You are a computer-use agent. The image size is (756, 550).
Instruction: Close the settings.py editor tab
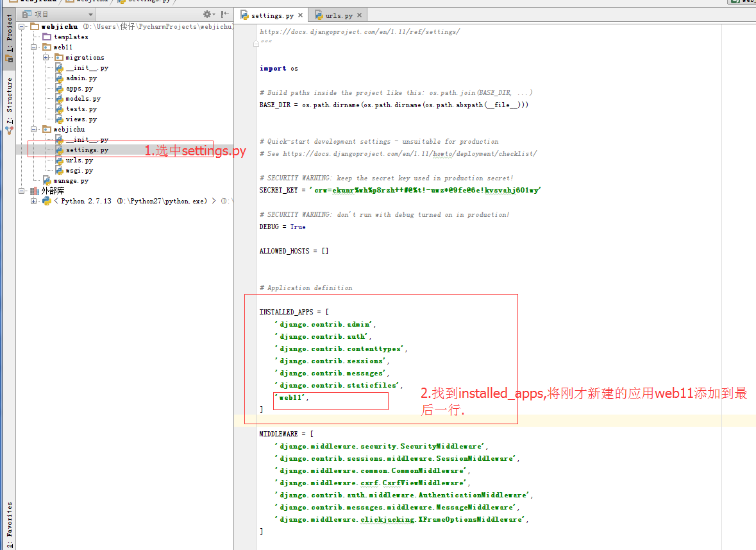(x=300, y=15)
